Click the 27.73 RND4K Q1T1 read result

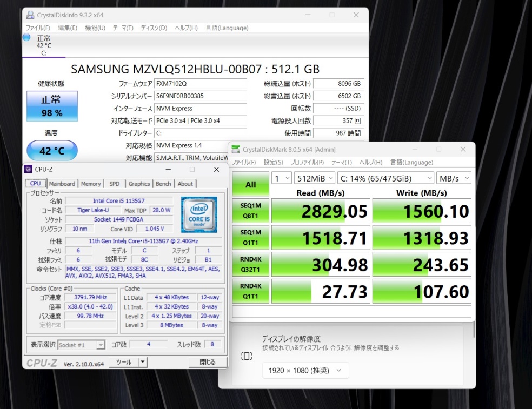point(321,291)
